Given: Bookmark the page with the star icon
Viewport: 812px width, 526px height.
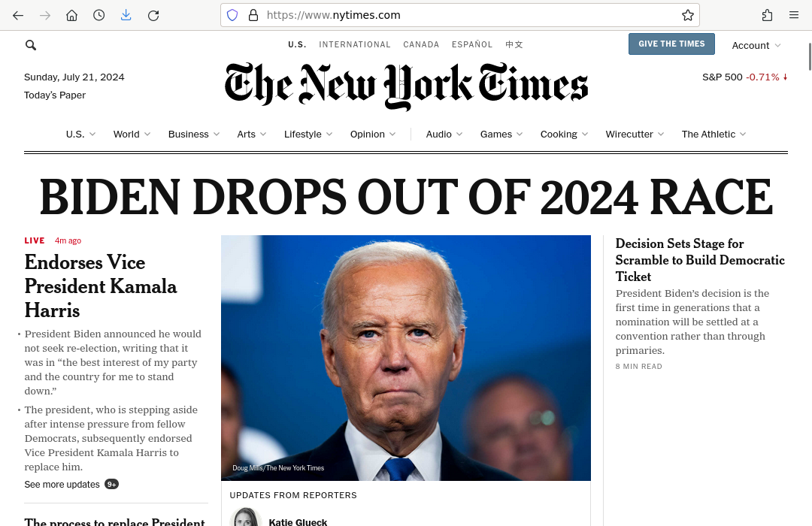Looking at the screenshot, I should [x=688, y=16].
